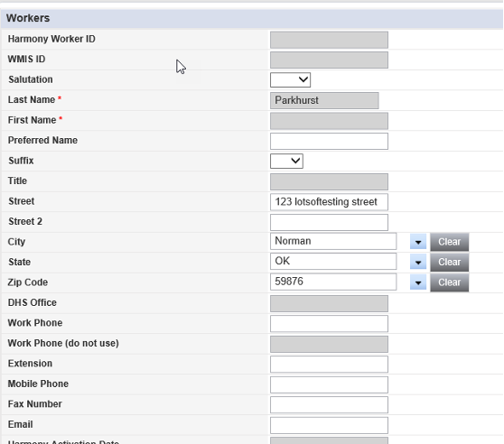Click the Fax Number label

(x=35, y=404)
